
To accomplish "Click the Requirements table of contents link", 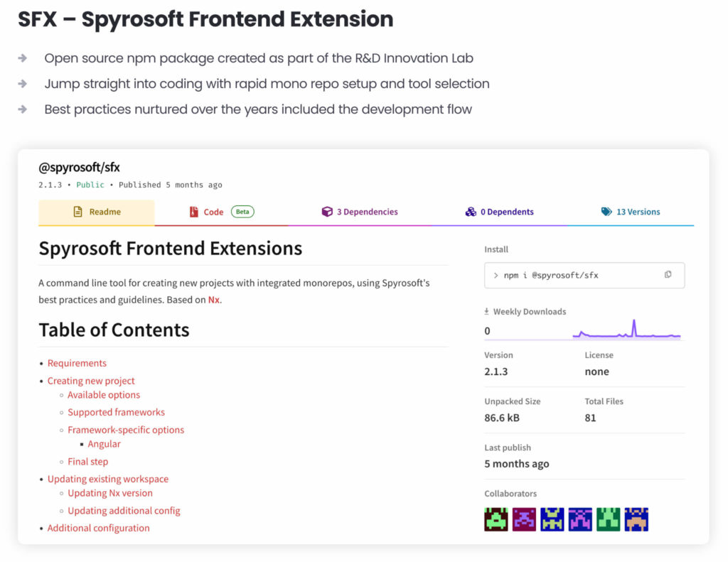I will point(77,363).
